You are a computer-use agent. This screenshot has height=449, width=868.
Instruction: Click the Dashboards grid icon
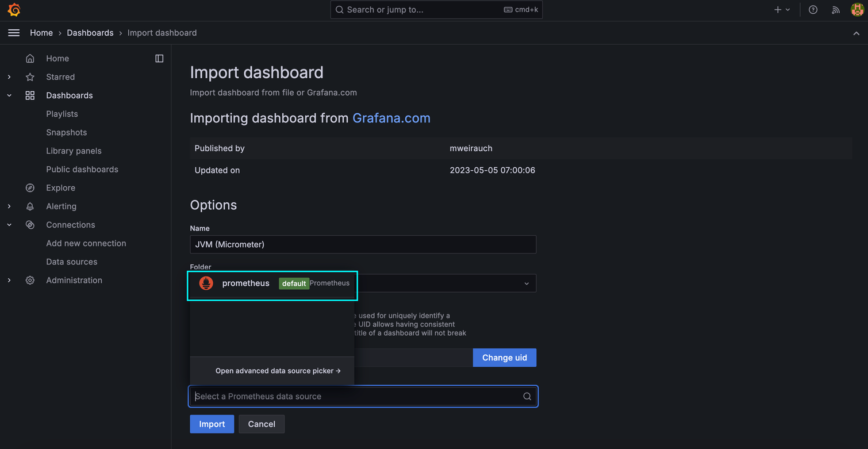tap(30, 95)
